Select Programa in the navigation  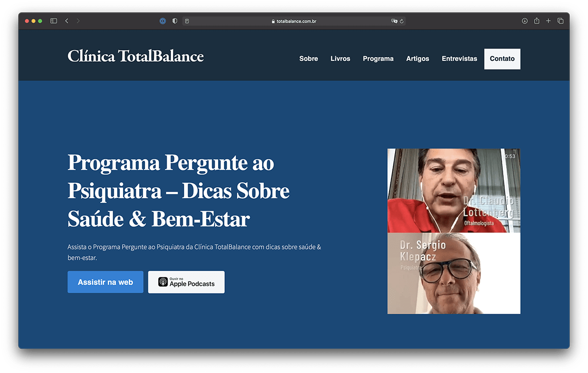pos(378,59)
